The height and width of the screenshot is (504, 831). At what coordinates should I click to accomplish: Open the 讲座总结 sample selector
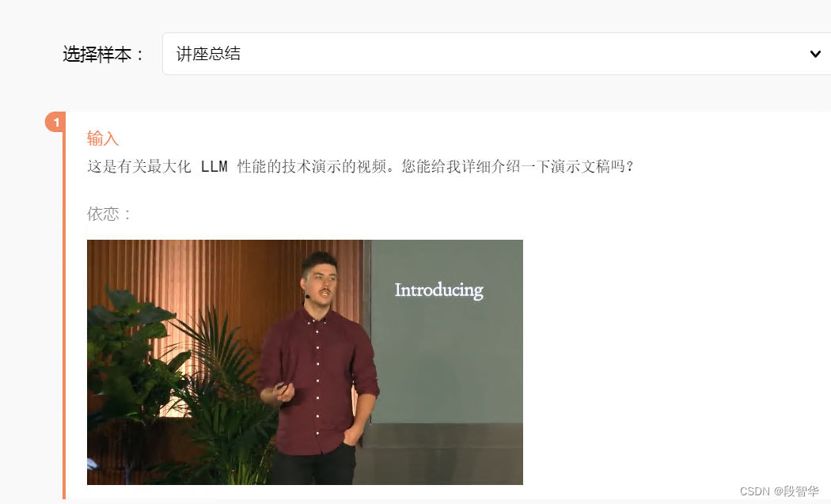point(496,54)
